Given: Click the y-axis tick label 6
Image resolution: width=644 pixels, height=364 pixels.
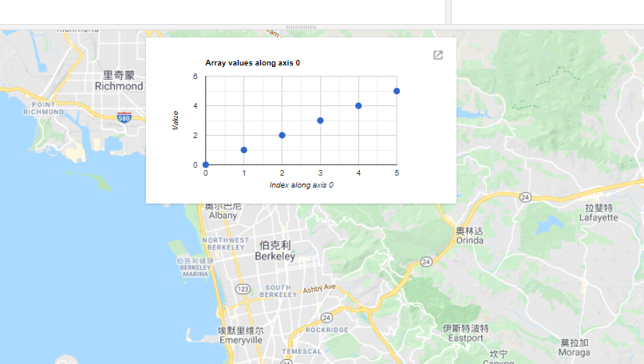Looking at the screenshot, I should point(195,77).
